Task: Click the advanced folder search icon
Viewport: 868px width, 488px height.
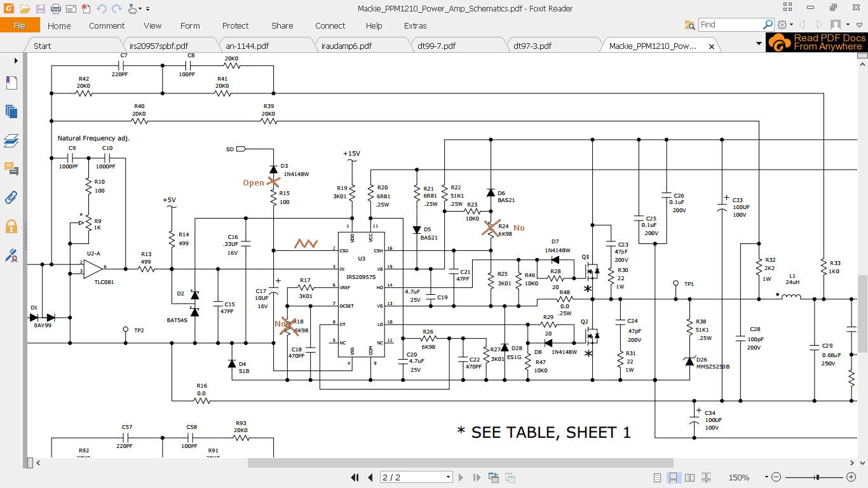Action: point(689,25)
